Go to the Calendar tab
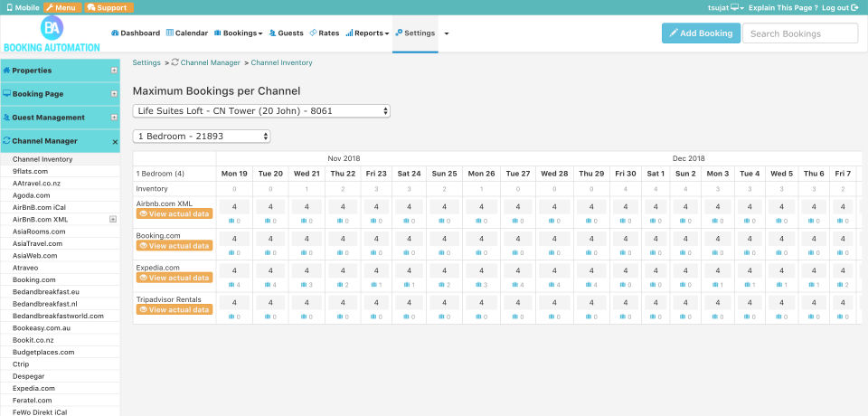Image resolution: width=868 pixels, height=416 pixels. [x=187, y=33]
